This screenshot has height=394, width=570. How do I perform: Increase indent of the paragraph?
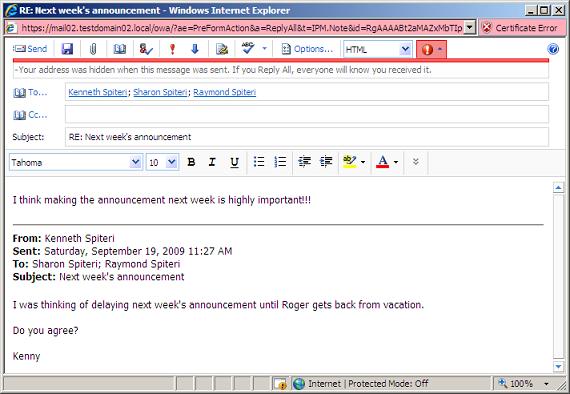(326, 162)
